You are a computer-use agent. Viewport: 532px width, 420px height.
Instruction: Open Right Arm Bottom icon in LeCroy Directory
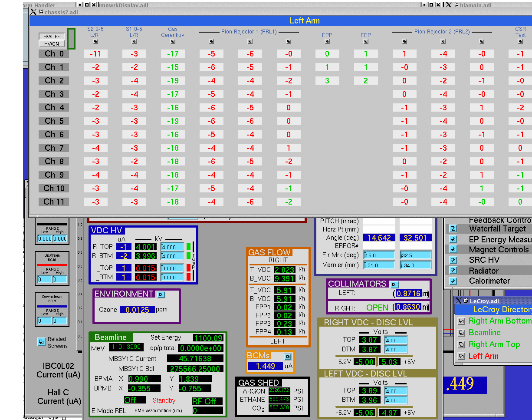click(x=462, y=321)
